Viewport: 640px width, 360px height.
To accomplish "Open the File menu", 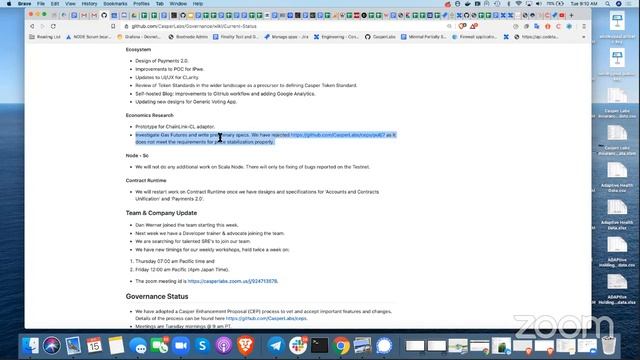I will pos(41,4).
